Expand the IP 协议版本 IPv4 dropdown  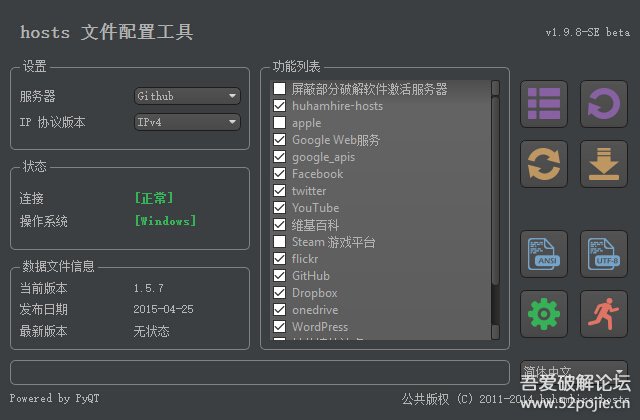click(188, 122)
